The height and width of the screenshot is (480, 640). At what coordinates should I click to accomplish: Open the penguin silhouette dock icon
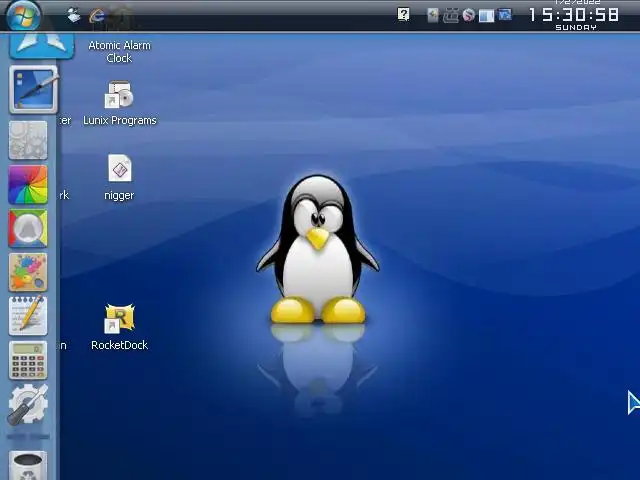pyautogui.click(x=28, y=229)
